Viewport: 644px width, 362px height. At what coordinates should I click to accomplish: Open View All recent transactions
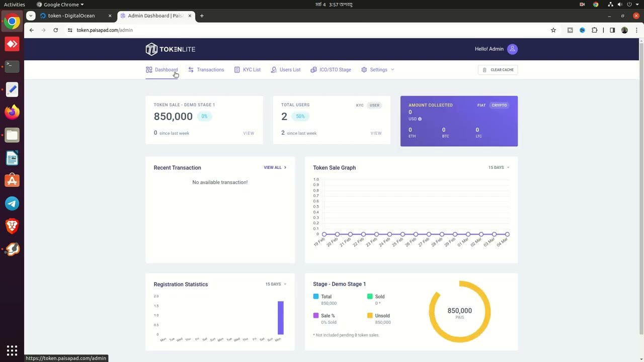[x=275, y=167]
